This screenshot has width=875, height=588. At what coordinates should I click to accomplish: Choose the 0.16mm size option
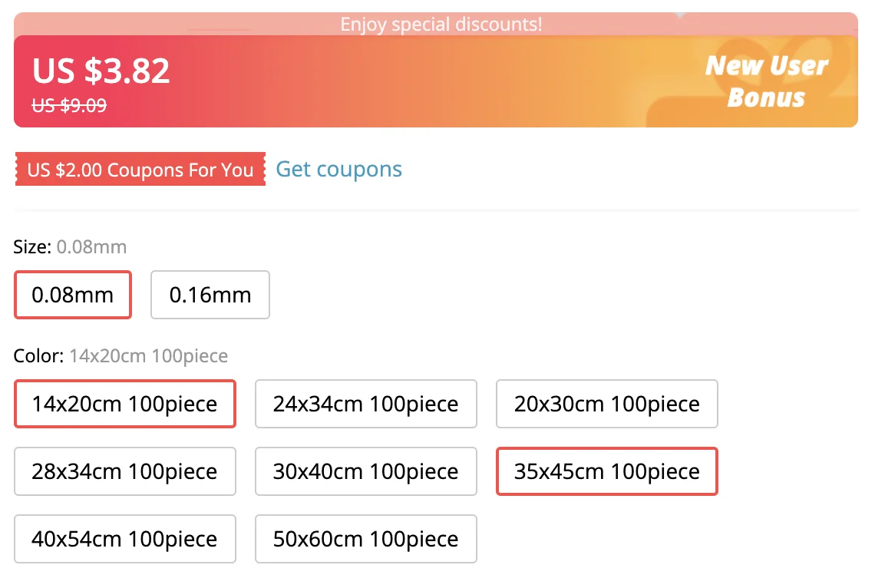click(x=210, y=295)
